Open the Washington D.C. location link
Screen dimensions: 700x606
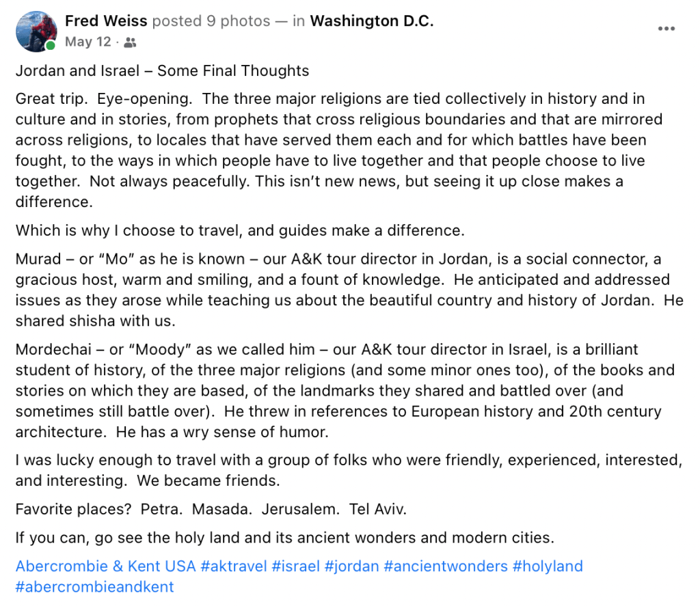click(372, 21)
